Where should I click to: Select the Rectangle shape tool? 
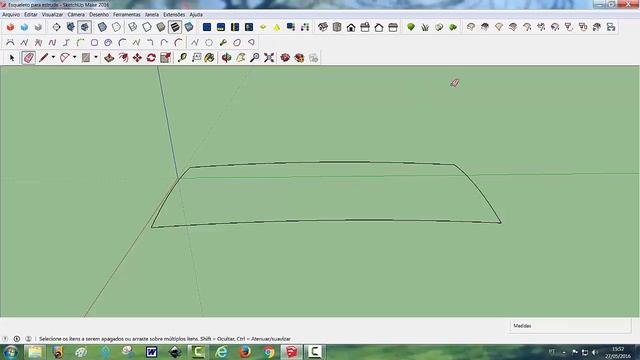pos(86,58)
